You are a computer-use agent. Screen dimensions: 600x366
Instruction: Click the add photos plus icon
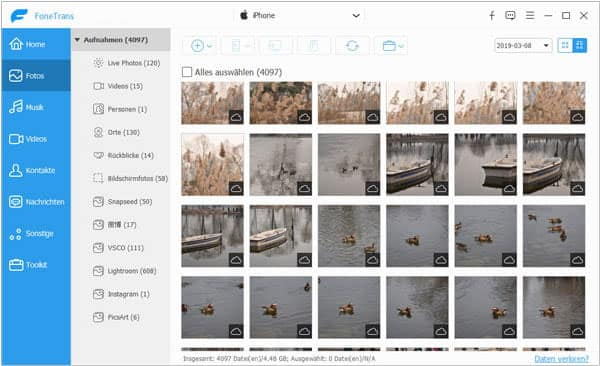197,46
